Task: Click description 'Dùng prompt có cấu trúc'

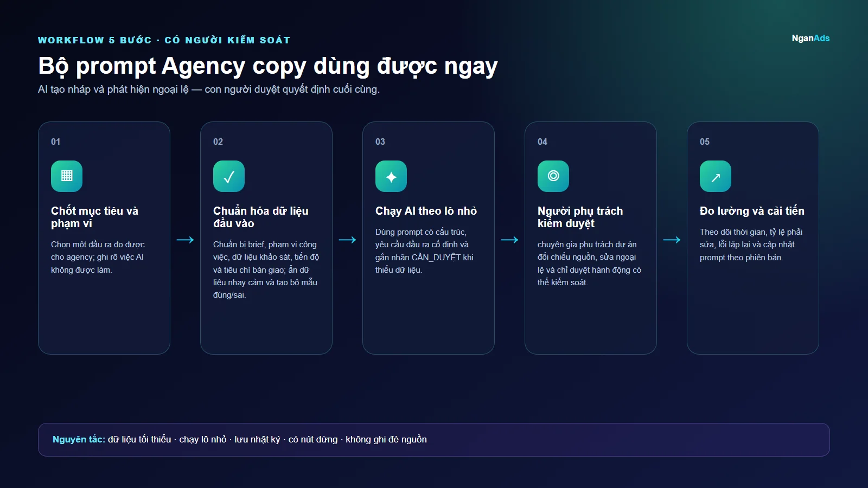Action: [425, 251]
